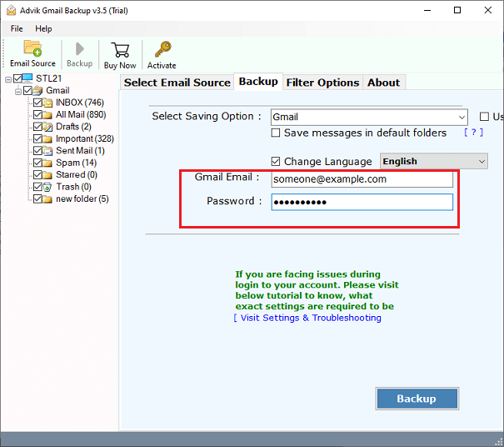The height and width of the screenshot is (447, 504).
Task: Collapse the Gmail tree node
Action: click(x=18, y=92)
